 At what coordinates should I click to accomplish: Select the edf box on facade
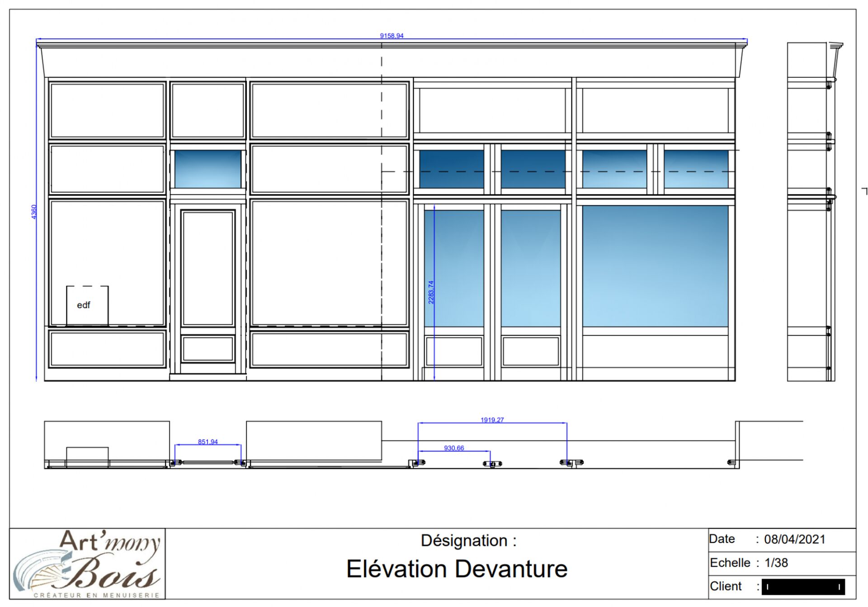(87, 305)
